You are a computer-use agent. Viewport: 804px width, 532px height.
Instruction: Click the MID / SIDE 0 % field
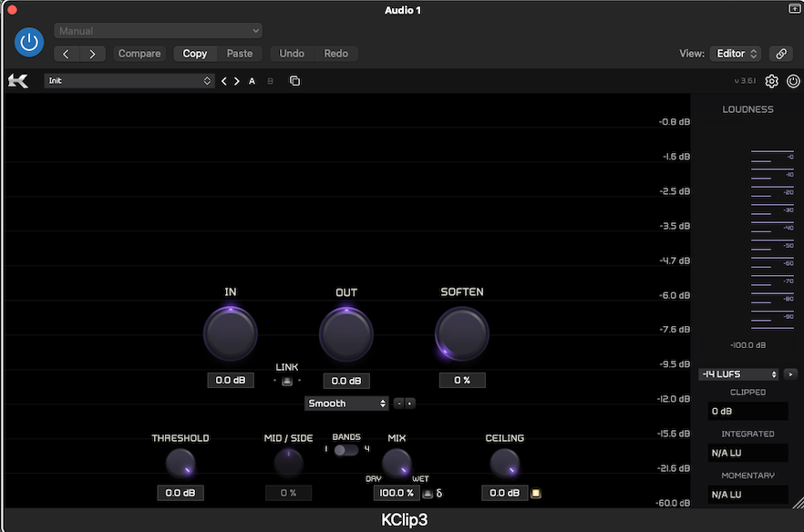[289, 493]
